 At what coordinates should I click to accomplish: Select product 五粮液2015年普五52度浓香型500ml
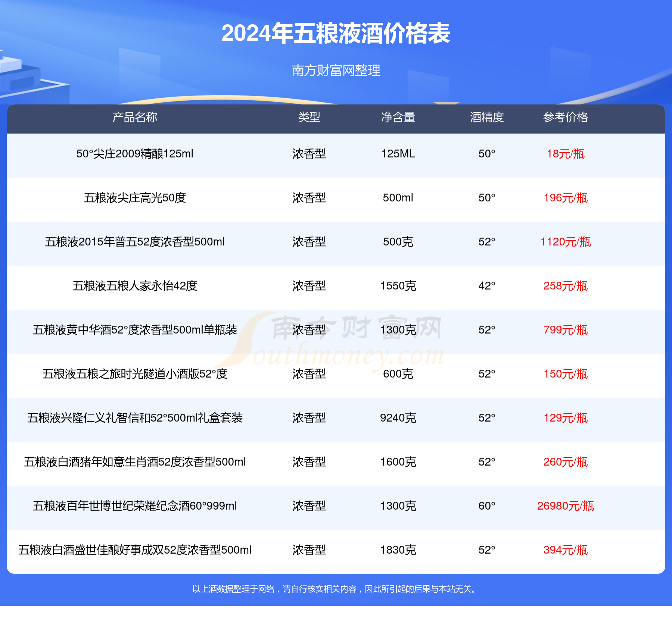(135, 242)
